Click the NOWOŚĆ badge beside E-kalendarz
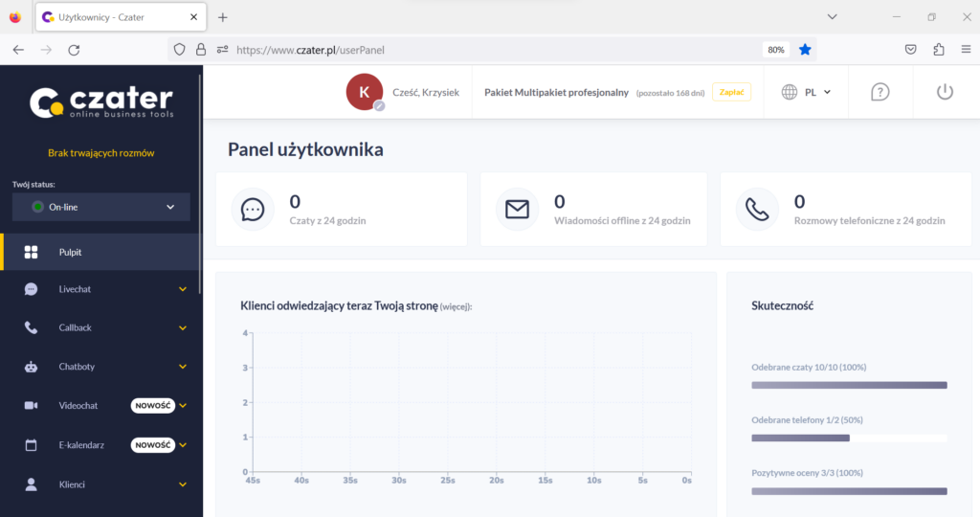This screenshot has width=980, height=517. click(x=152, y=445)
